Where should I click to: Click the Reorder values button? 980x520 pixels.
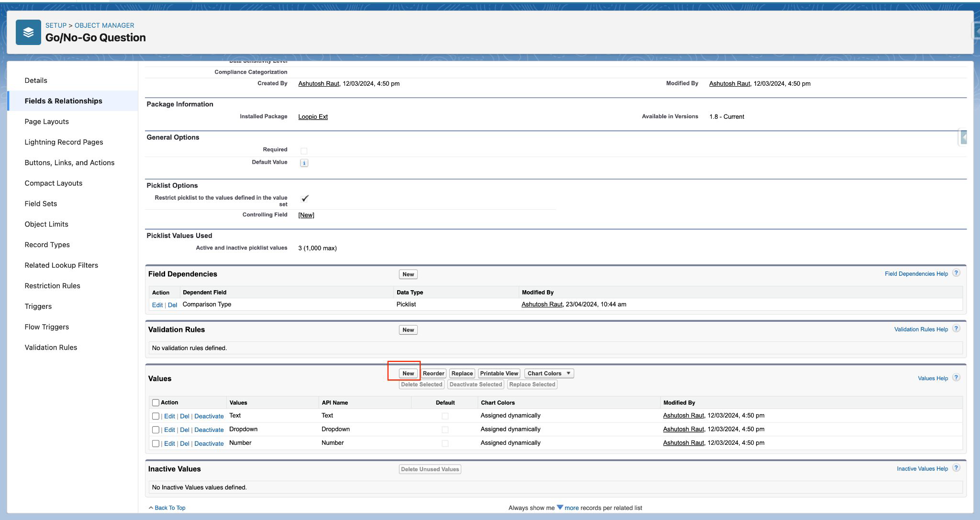click(x=434, y=373)
